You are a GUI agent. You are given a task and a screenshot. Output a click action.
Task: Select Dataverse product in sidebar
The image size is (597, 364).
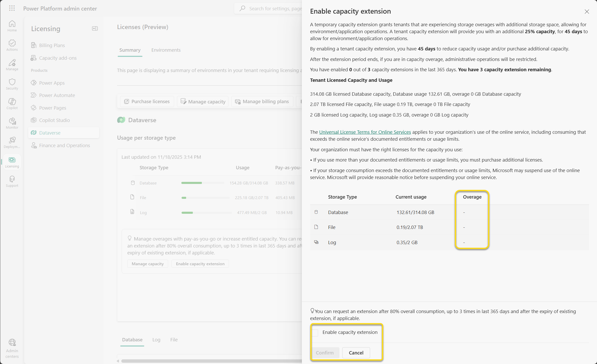pos(64,133)
